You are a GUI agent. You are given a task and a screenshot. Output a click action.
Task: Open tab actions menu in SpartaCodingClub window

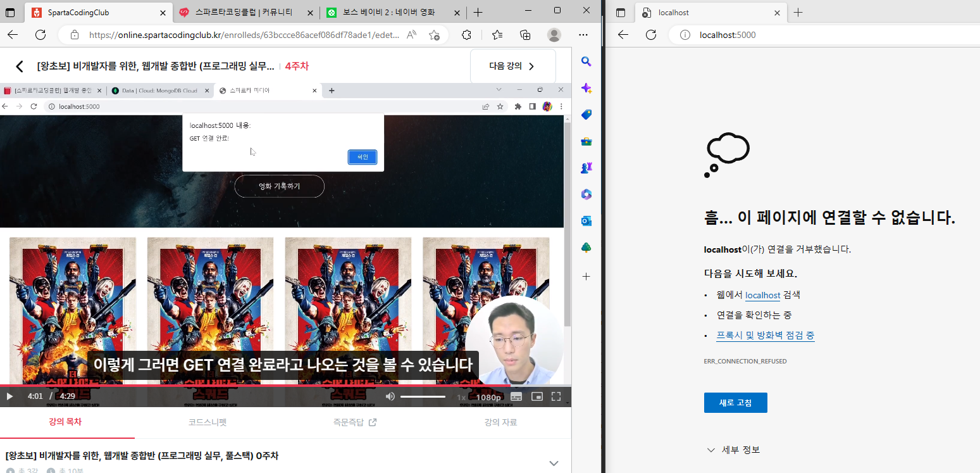pyautogui.click(x=10, y=13)
